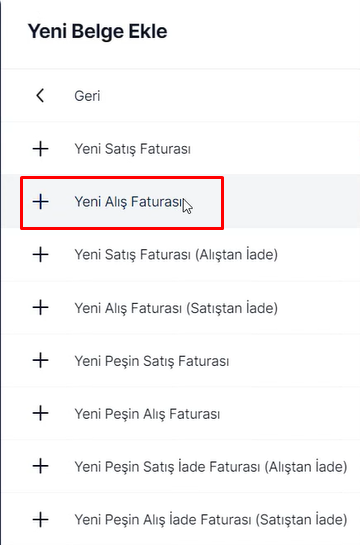This screenshot has width=360, height=545.
Task: Click plus icon for Yeni Satış Faturası (Alıştan İade)
Action: 40,254
